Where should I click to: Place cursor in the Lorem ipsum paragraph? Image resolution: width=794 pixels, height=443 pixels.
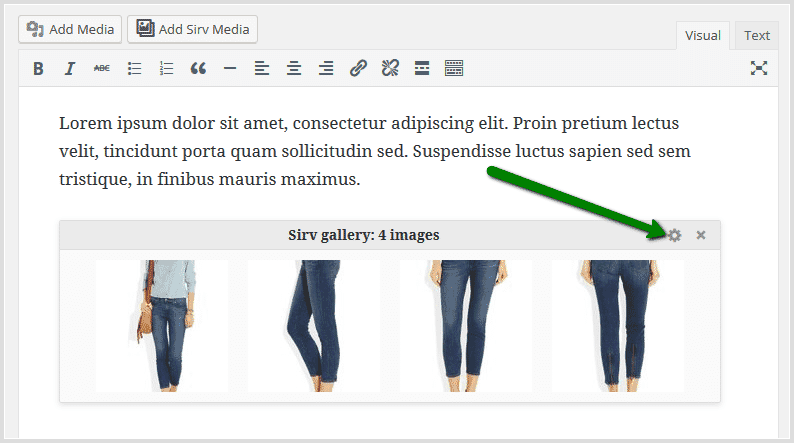[375, 151]
